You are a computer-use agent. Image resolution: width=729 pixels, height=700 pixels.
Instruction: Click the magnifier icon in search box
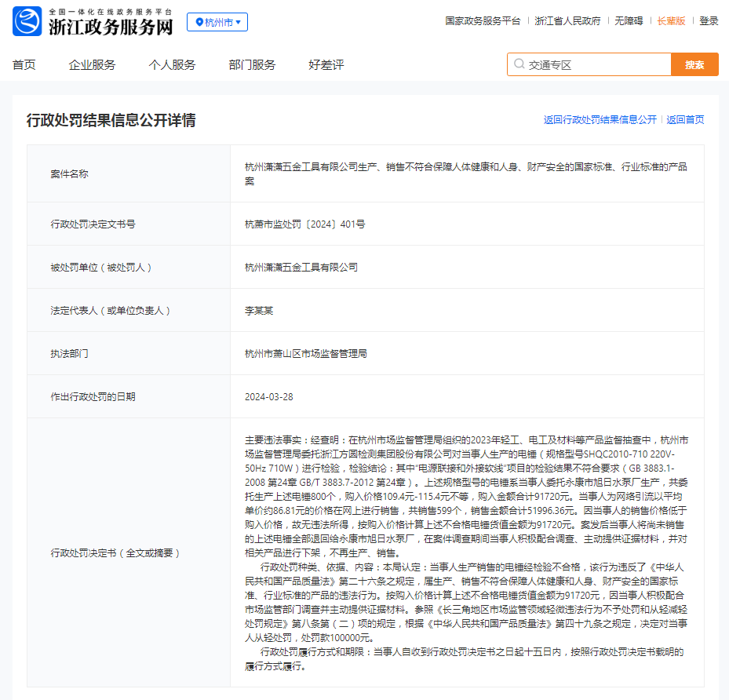[x=519, y=64]
